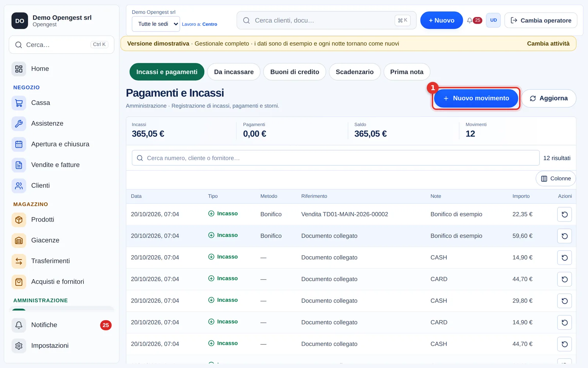Screen dimensions: 588x368
Task: Open Apertura e chiusura calendar icon
Action: [19, 144]
